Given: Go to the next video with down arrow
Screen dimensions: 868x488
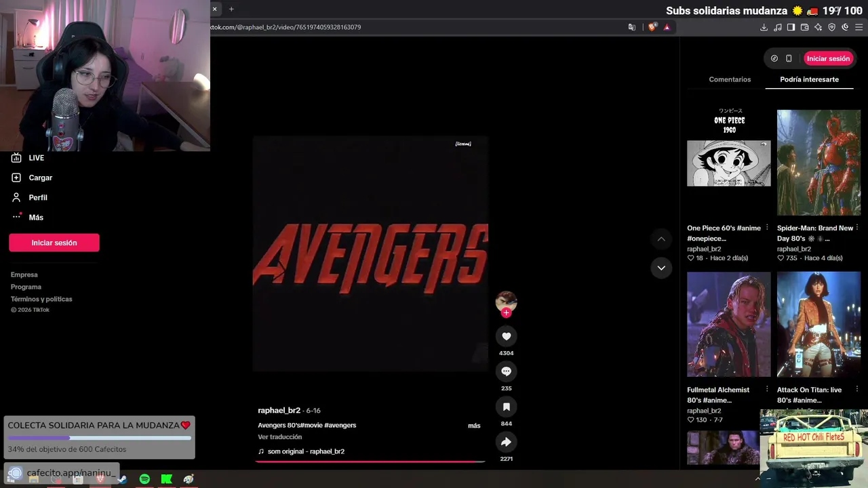Looking at the screenshot, I should (661, 268).
